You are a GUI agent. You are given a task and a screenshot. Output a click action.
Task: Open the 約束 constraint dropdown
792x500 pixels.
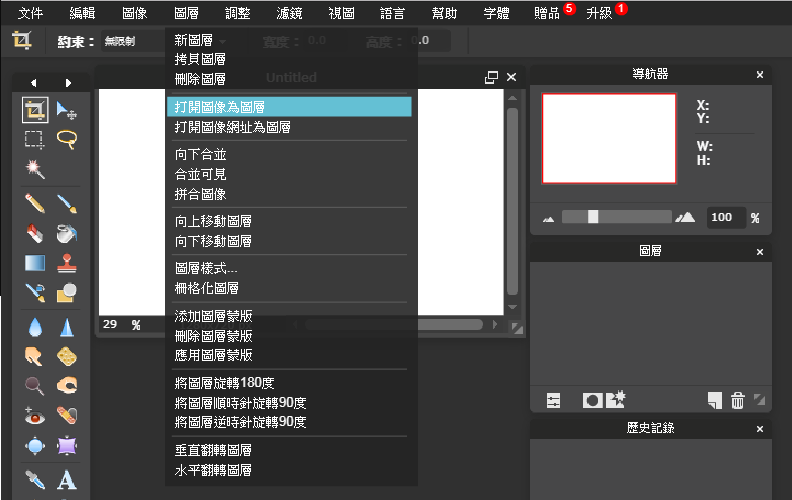pyautogui.click(x=134, y=41)
